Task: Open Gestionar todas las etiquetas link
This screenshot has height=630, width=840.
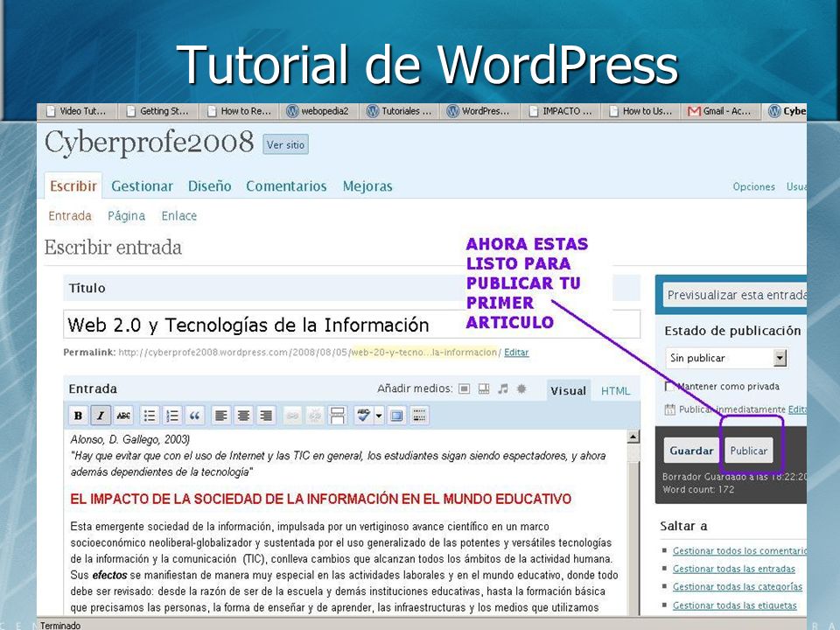Action: tap(734, 605)
